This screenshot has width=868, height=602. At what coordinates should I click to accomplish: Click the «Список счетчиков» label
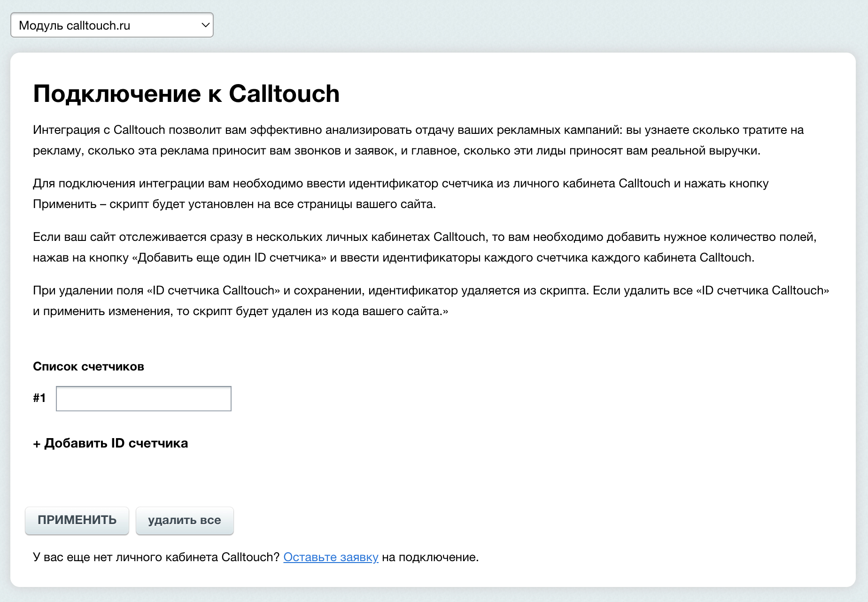pyautogui.click(x=88, y=366)
